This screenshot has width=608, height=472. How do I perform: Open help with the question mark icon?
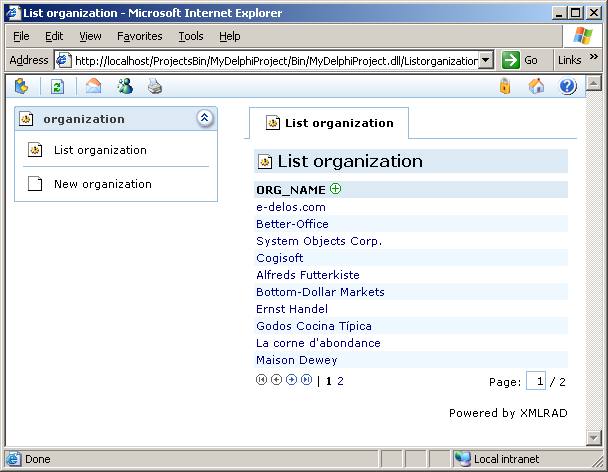tap(568, 86)
